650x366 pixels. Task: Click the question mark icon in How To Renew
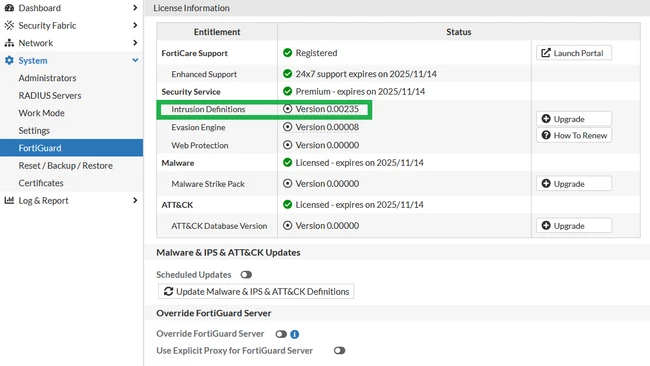pos(546,135)
